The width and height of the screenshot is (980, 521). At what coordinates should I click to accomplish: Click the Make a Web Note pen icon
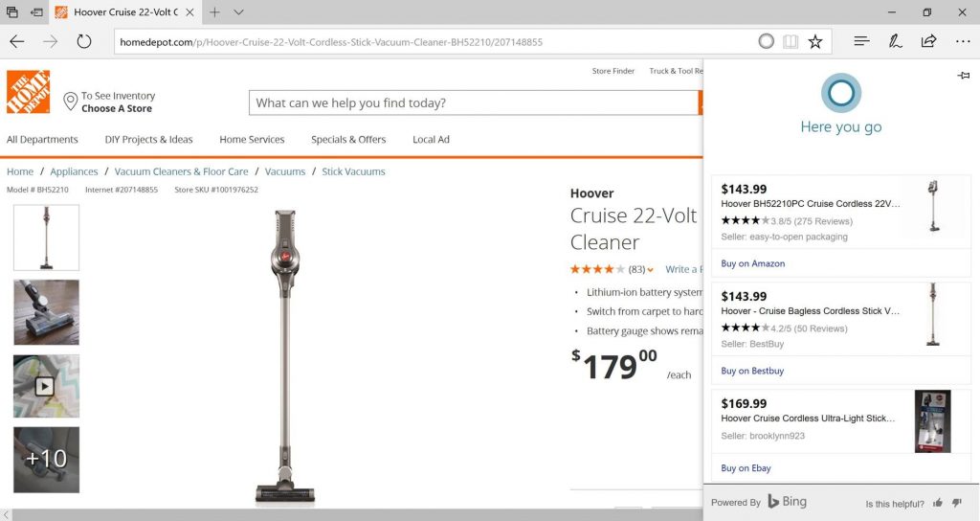[x=895, y=41]
